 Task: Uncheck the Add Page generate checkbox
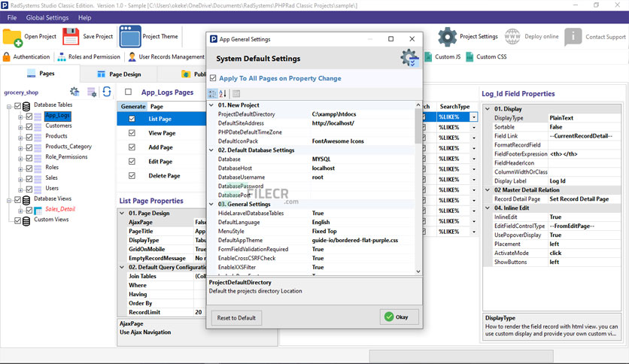tap(132, 147)
